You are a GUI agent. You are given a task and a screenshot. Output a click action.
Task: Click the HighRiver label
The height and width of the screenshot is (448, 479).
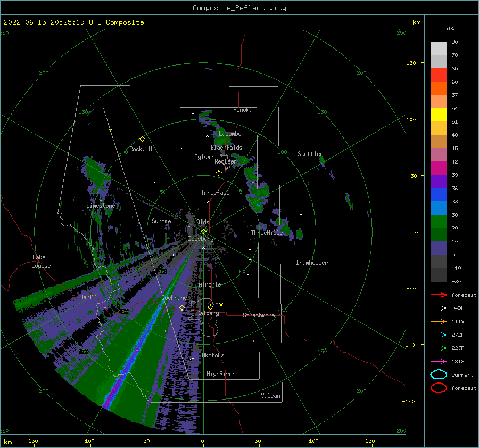point(221,374)
